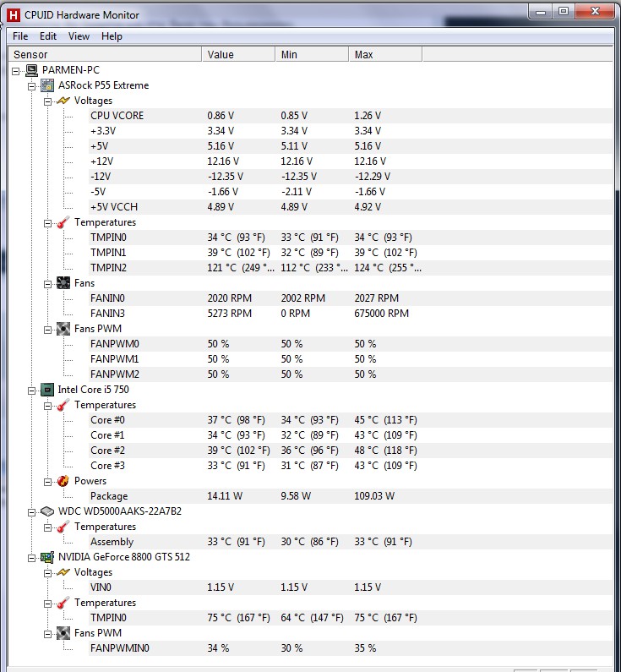Click the ASRock P55 Extreme motherboard icon
The image size is (621, 672).
[47, 85]
